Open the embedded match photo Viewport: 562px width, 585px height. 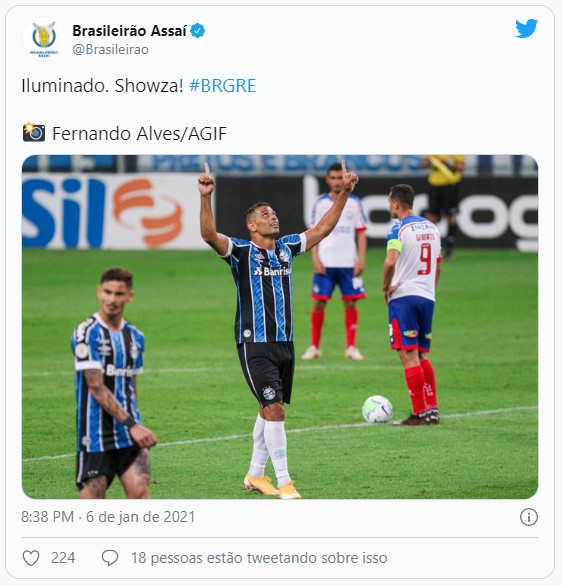coord(280,327)
